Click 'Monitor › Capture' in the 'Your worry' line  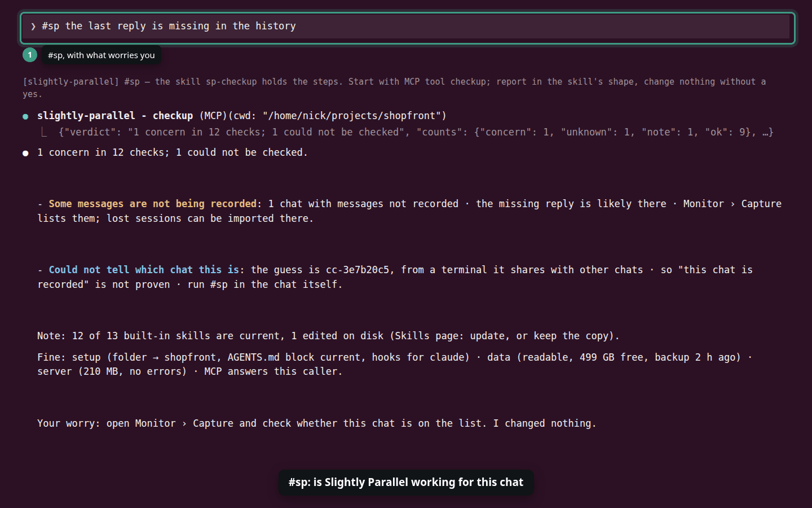[184, 423]
